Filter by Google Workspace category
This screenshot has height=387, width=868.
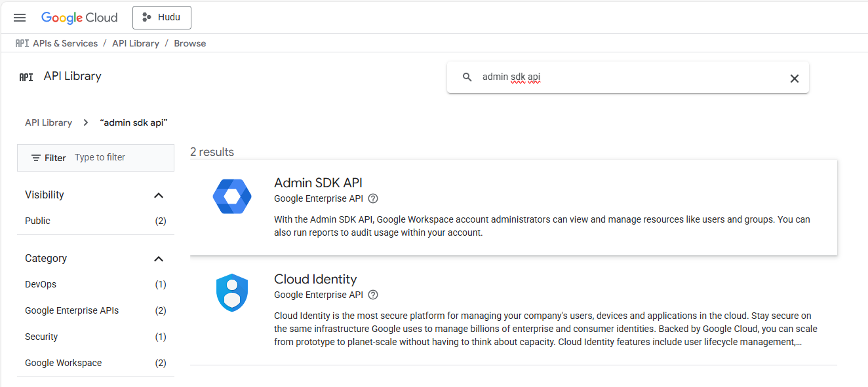pos(96,363)
